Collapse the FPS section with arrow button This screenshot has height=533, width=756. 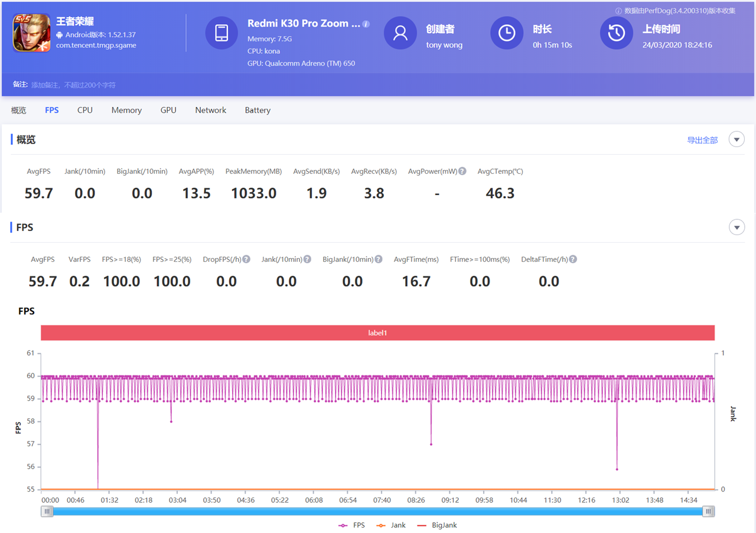click(x=737, y=227)
